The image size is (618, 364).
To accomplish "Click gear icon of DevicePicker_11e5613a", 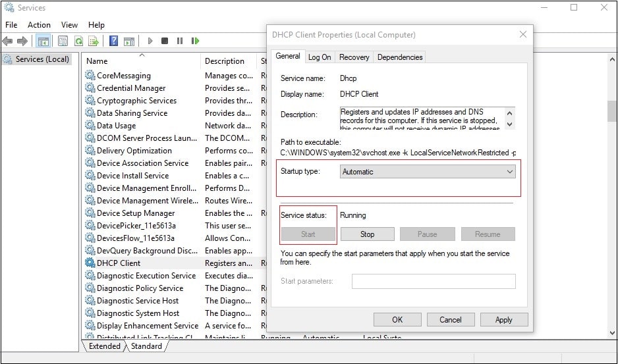I will (90, 225).
